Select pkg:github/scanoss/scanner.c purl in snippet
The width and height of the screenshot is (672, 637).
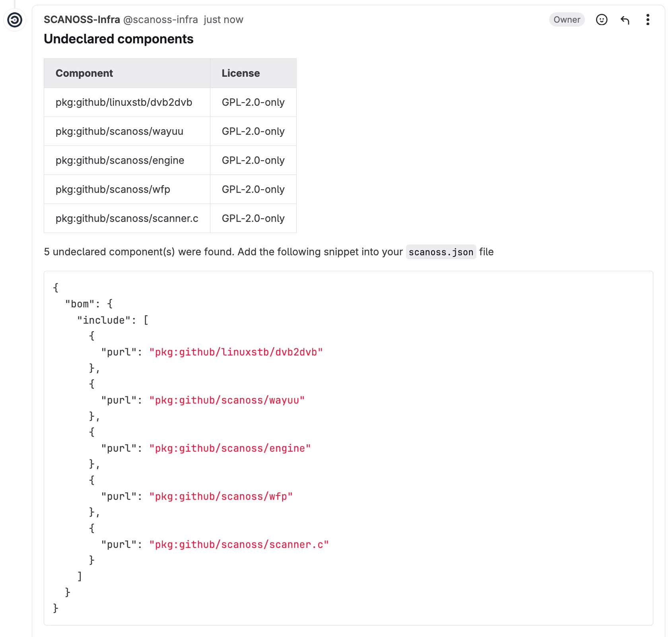[239, 544]
